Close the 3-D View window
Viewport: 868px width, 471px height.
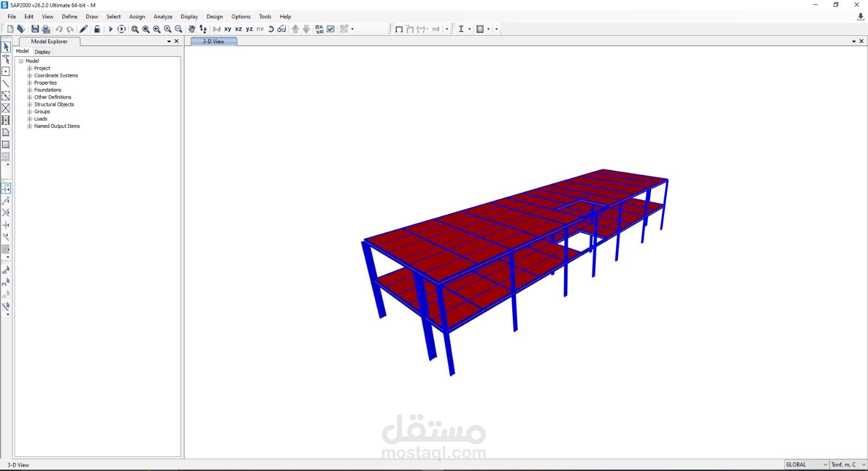click(x=861, y=41)
